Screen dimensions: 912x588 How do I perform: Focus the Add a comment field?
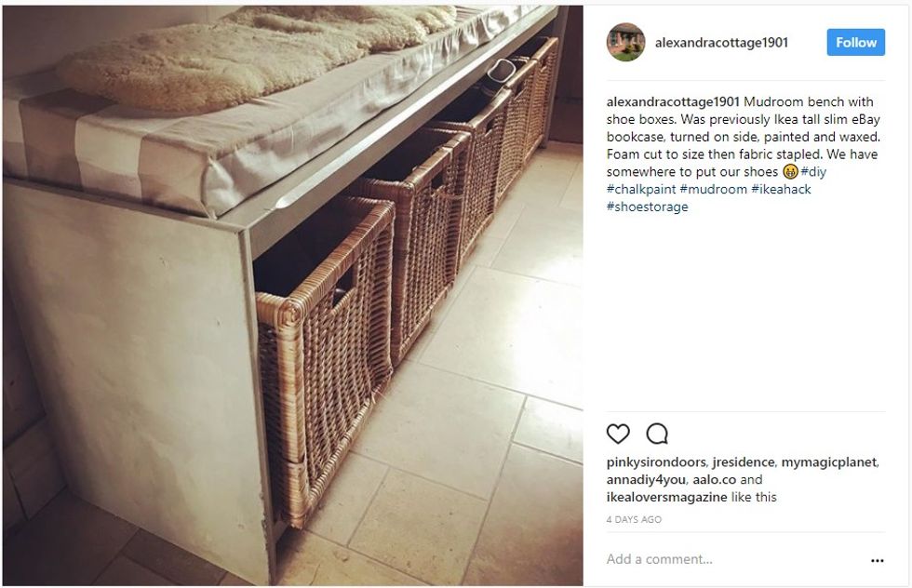point(736,559)
